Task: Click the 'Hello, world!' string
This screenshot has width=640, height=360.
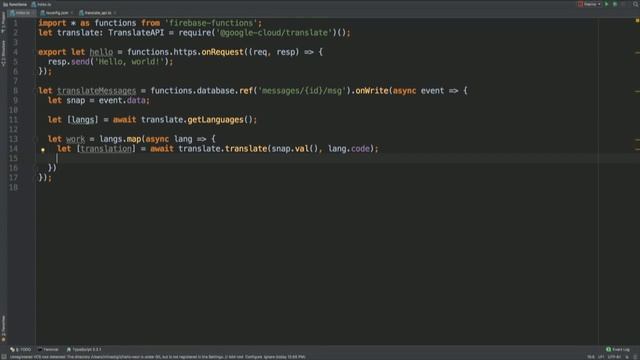Action: pyautogui.click(x=129, y=62)
